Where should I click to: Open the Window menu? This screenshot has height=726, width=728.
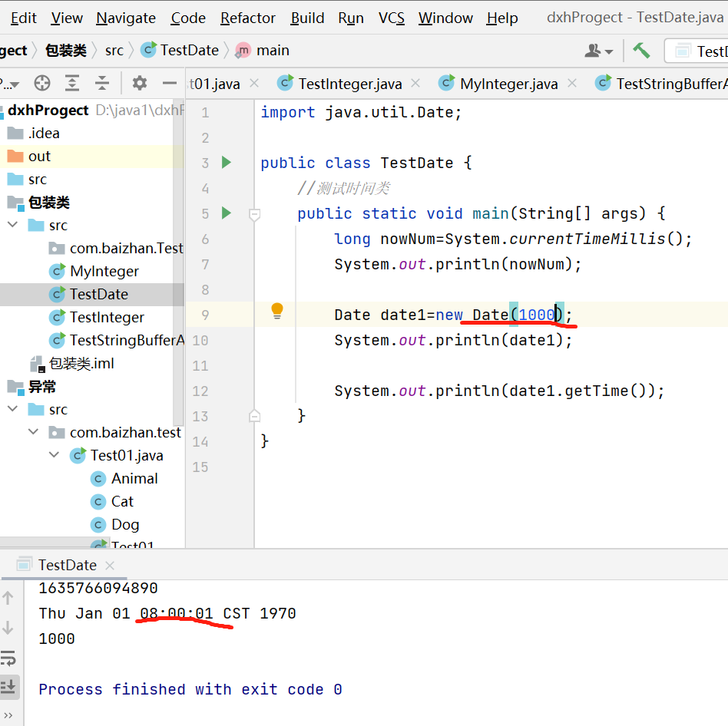[445, 18]
